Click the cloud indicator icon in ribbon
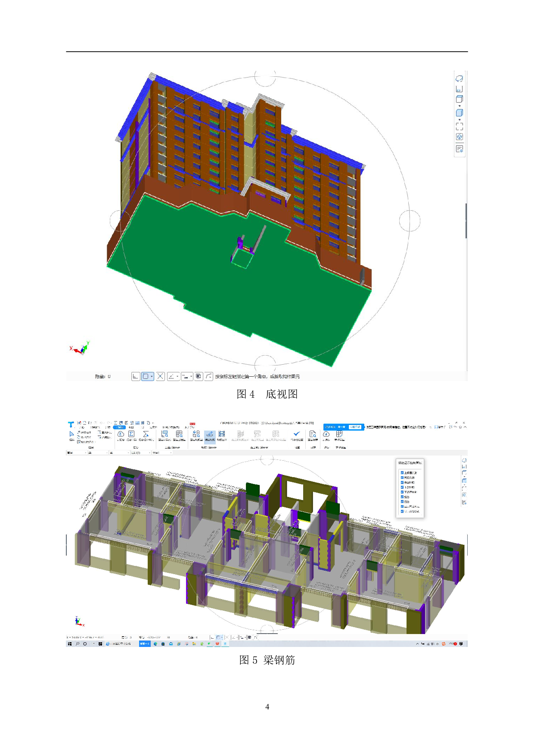The height and width of the screenshot is (756, 534). point(326,434)
